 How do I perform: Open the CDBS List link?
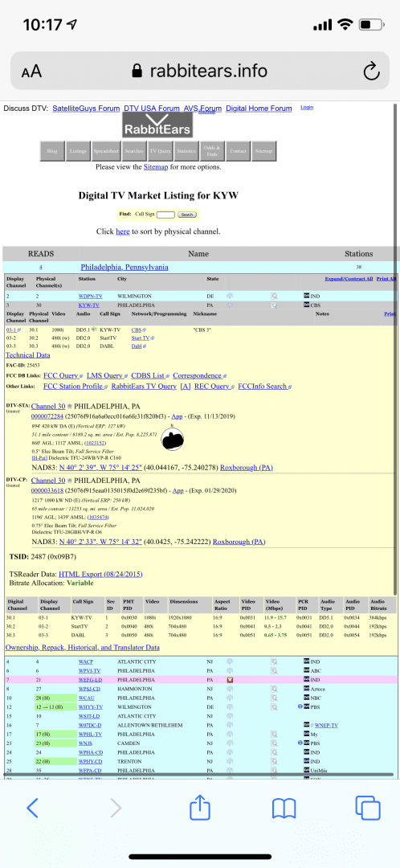(x=147, y=376)
